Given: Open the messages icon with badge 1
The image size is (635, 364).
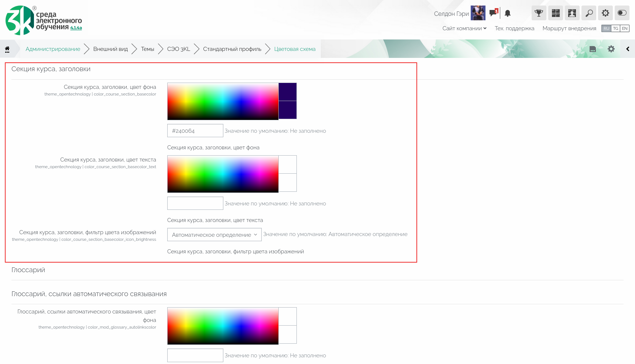Looking at the screenshot, I should click(493, 13).
